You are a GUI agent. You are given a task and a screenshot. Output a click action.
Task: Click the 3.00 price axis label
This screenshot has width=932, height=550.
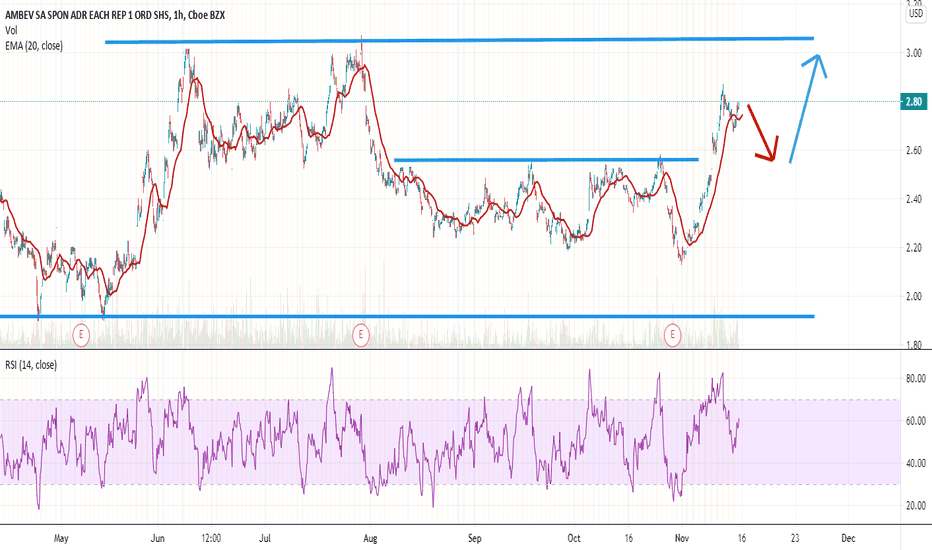(914, 53)
